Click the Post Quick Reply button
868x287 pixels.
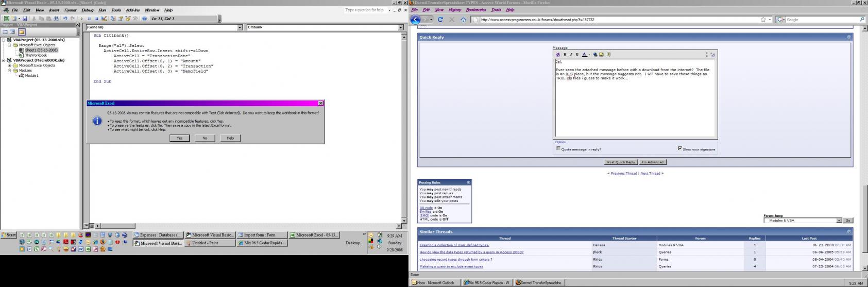click(x=621, y=162)
